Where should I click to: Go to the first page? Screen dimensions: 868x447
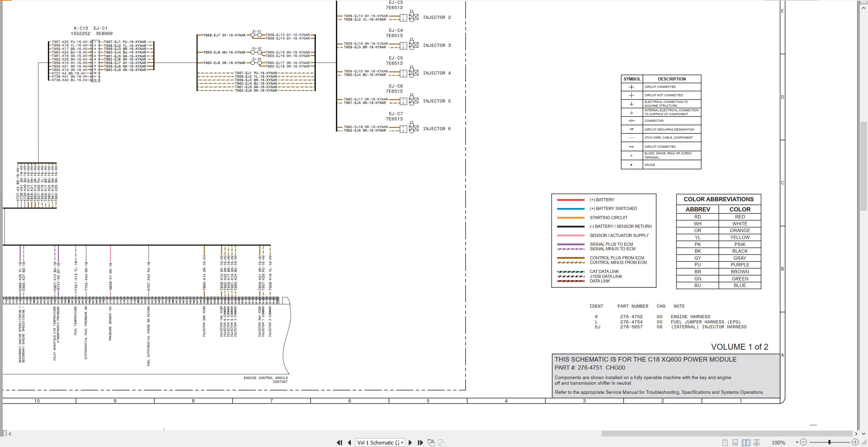[x=339, y=443]
